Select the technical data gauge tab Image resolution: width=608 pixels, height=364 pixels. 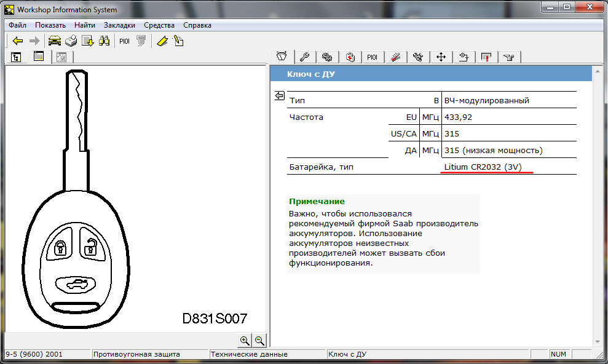(282, 57)
